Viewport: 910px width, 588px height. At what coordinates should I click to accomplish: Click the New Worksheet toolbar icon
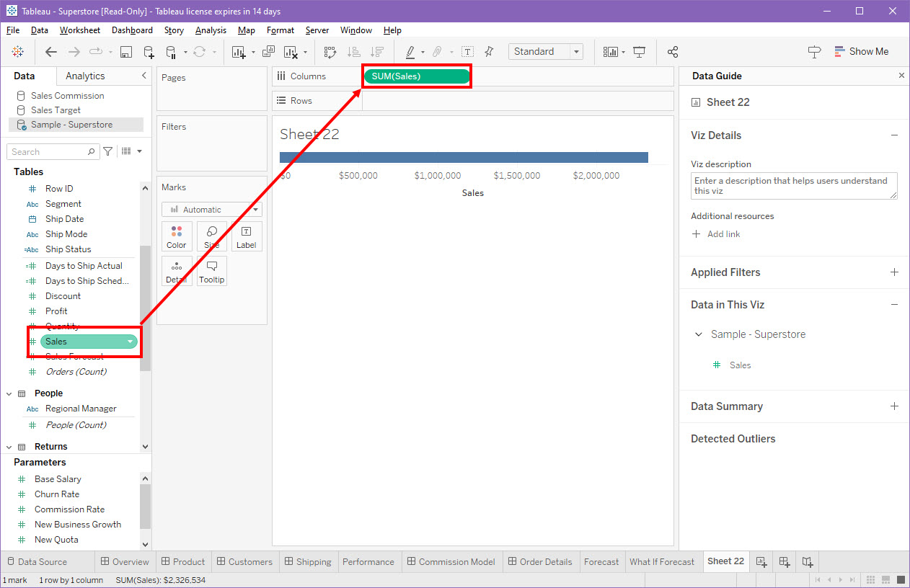coord(239,52)
